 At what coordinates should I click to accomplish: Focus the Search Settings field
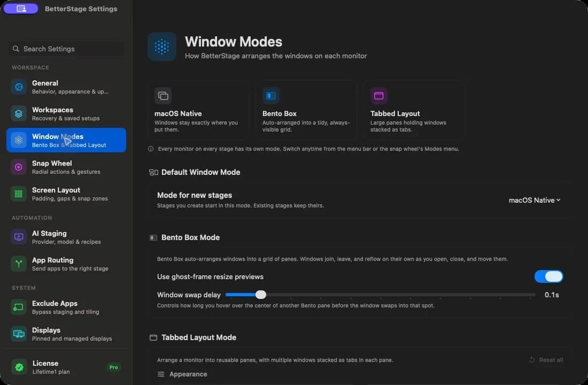(66, 49)
